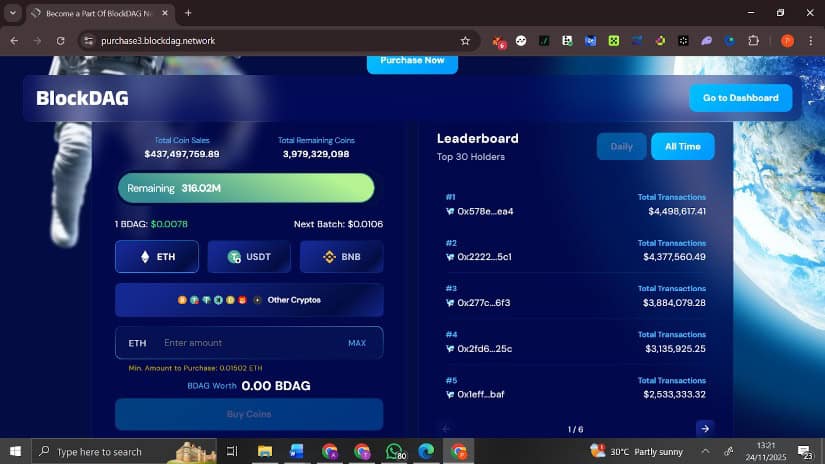Reload the page

61,41
